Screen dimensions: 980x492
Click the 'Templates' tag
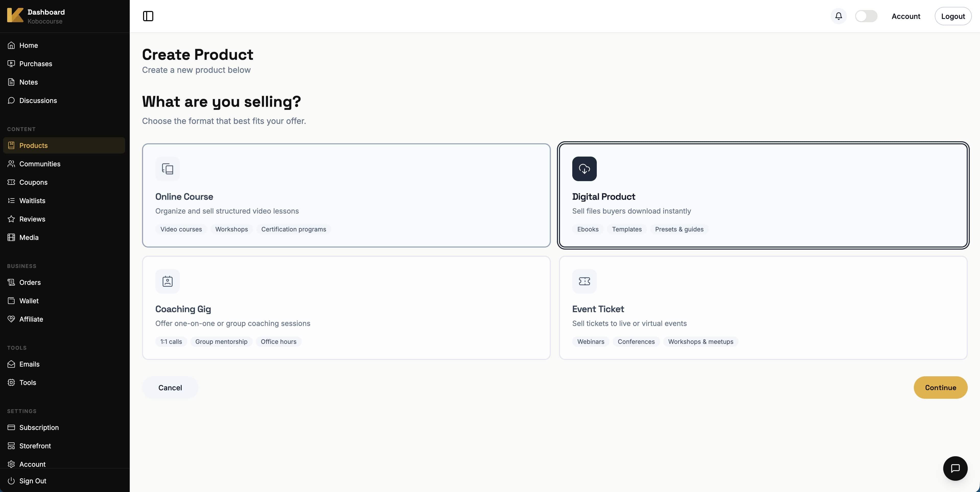click(x=627, y=229)
